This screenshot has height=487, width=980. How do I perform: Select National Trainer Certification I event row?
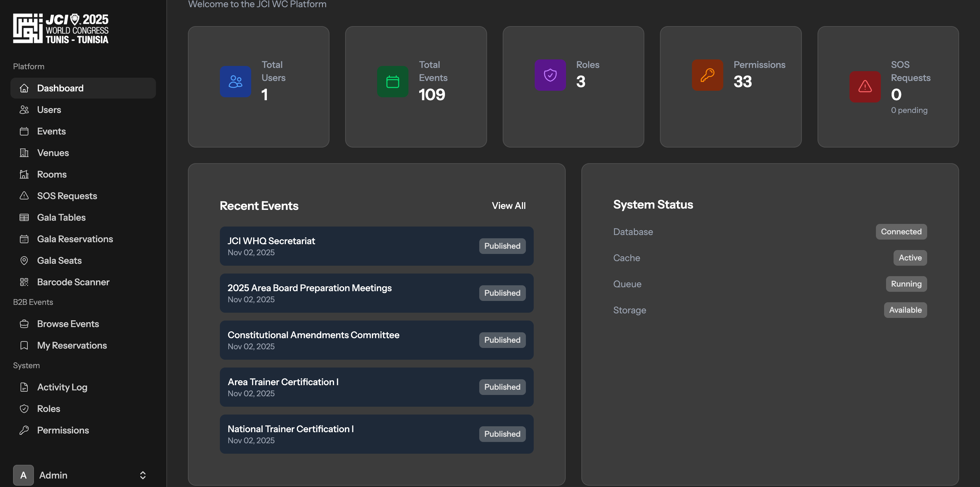pyautogui.click(x=376, y=434)
